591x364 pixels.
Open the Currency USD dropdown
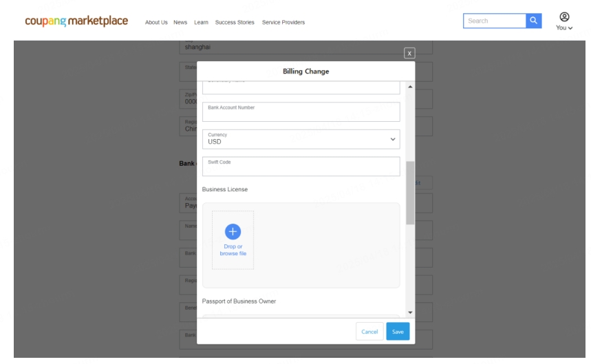pos(301,140)
